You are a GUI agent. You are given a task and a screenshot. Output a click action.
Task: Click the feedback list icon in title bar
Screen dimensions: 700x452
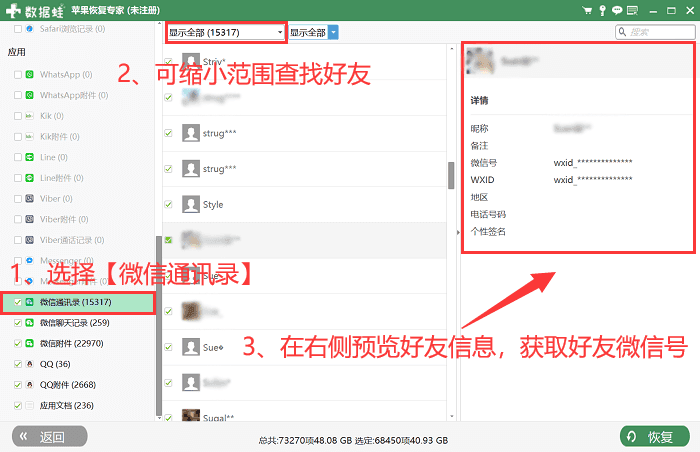coord(632,10)
